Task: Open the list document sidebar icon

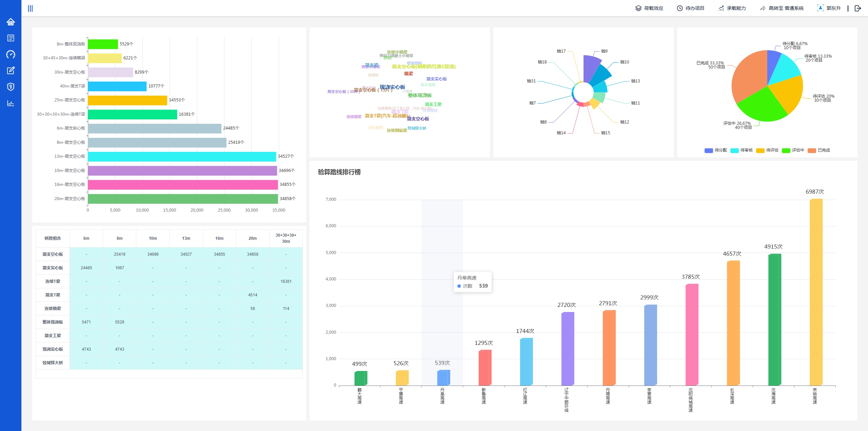Action: (x=11, y=38)
